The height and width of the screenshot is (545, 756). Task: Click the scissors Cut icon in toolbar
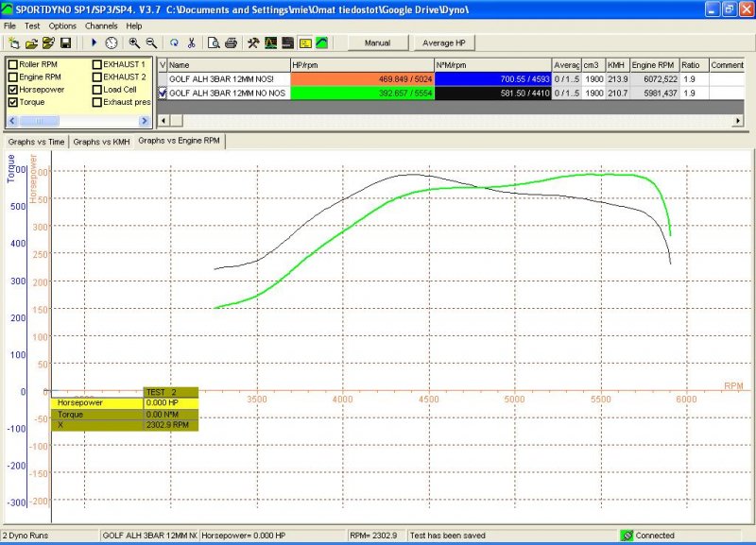point(191,43)
